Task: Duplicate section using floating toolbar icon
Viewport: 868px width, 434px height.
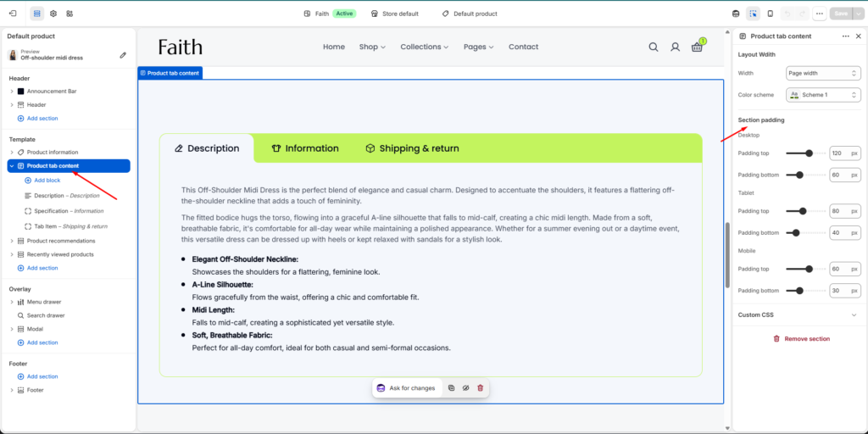Action: click(x=451, y=388)
